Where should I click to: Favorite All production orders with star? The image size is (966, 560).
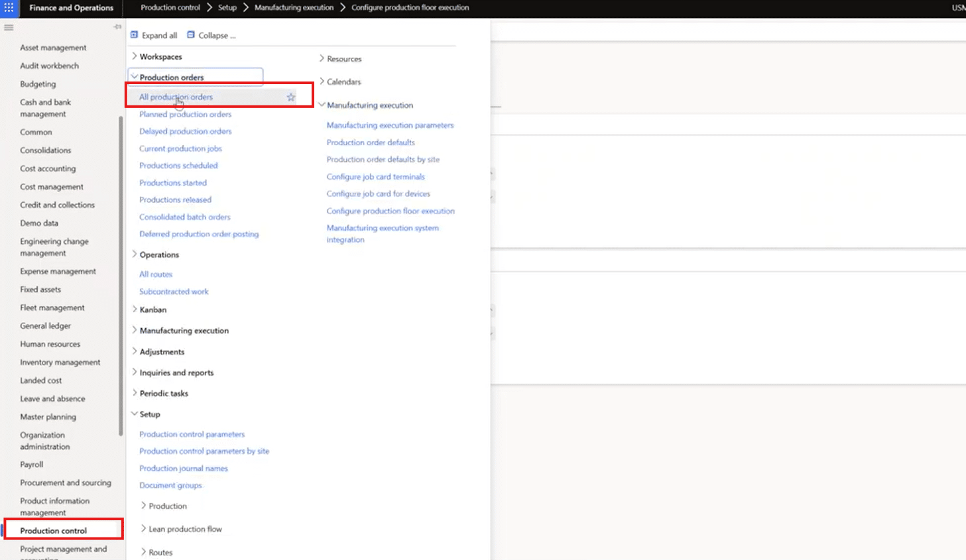(291, 97)
